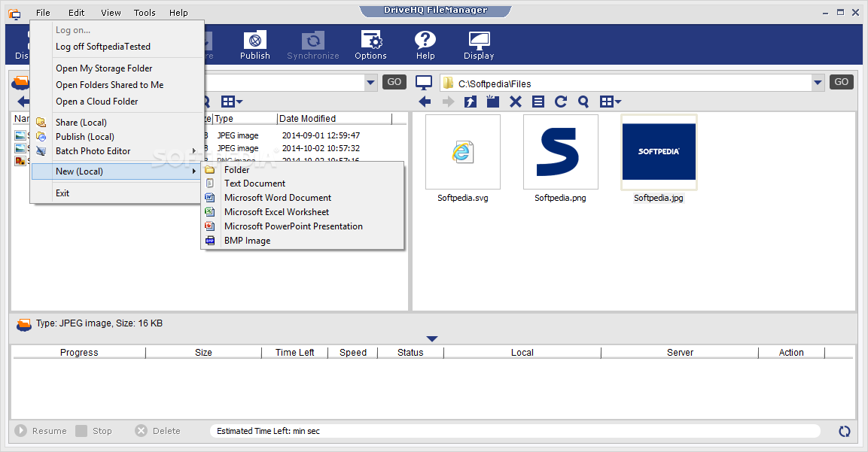This screenshot has width=868, height=452.
Task: Go up one folder in local pane
Action: [471, 102]
